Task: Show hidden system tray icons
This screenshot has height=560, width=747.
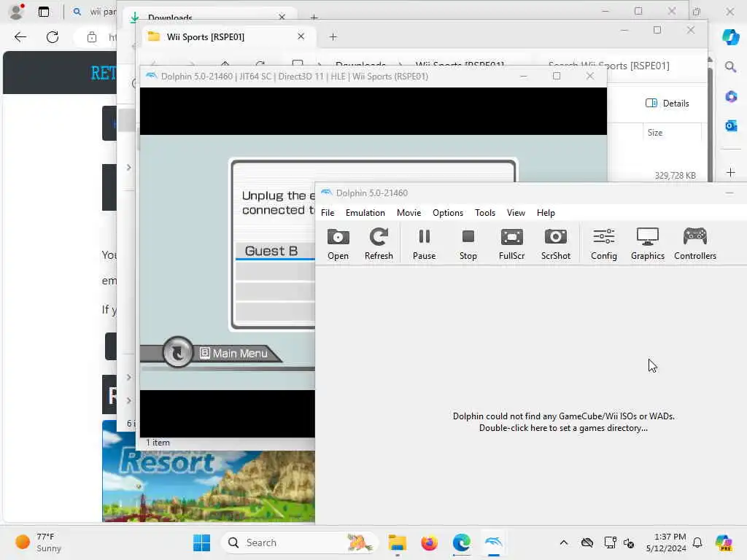Action: point(564,542)
